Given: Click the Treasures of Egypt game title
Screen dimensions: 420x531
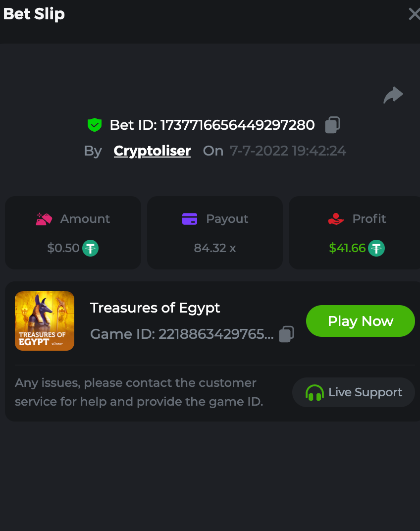Looking at the screenshot, I should click(155, 308).
